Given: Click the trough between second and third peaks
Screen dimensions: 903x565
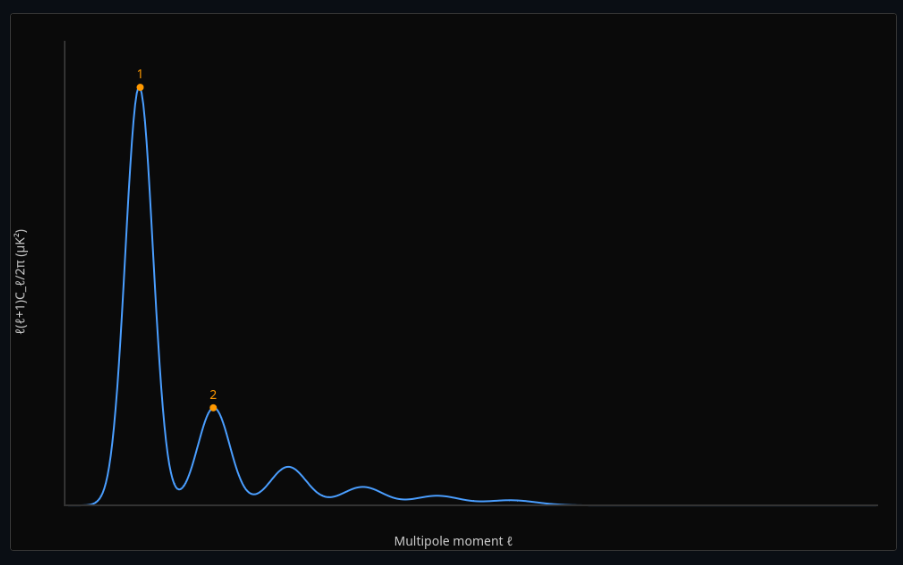Looking at the screenshot, I should [x=255, y=494].
